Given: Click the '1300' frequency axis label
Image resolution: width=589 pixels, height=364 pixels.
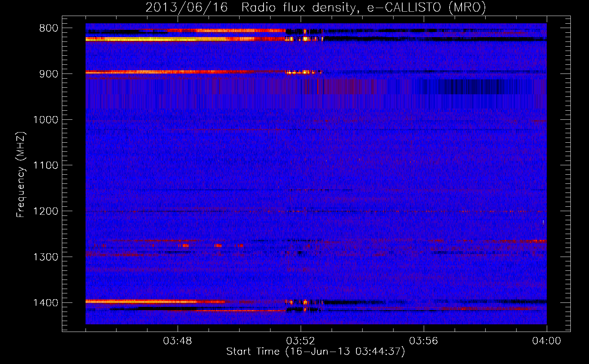Looking at the screenshot, I should click(46, 257).
